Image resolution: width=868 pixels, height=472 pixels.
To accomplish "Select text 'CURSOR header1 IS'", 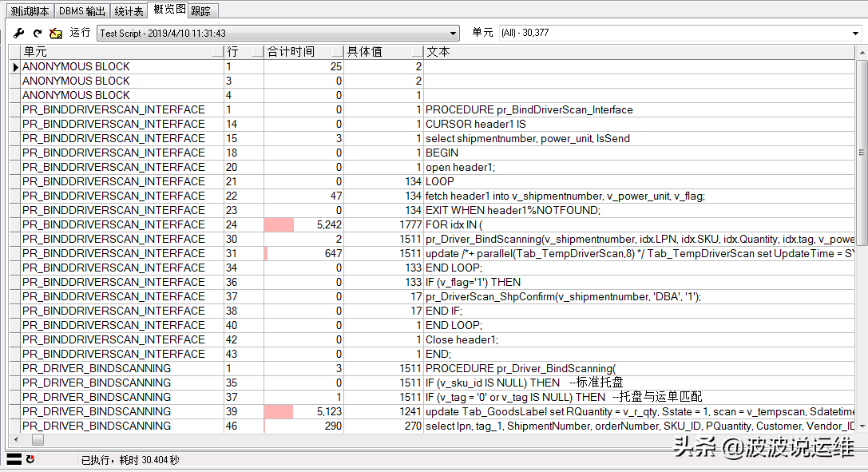I will (x=475, y=124).
